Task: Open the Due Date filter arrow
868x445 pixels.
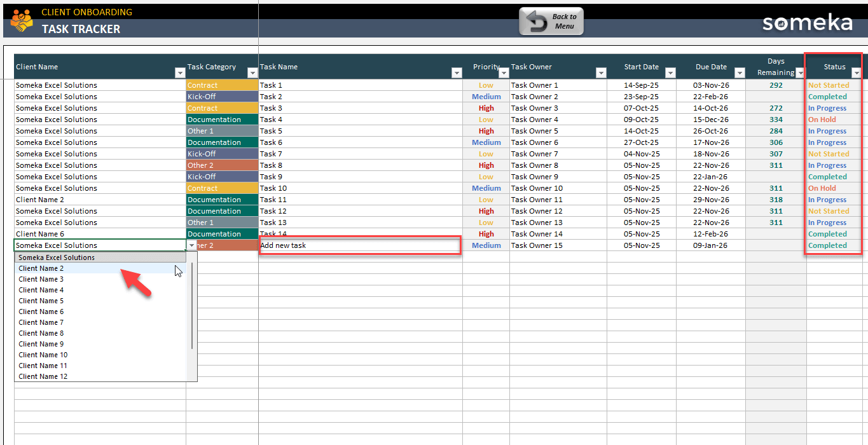Action: (x=740, y=73)
